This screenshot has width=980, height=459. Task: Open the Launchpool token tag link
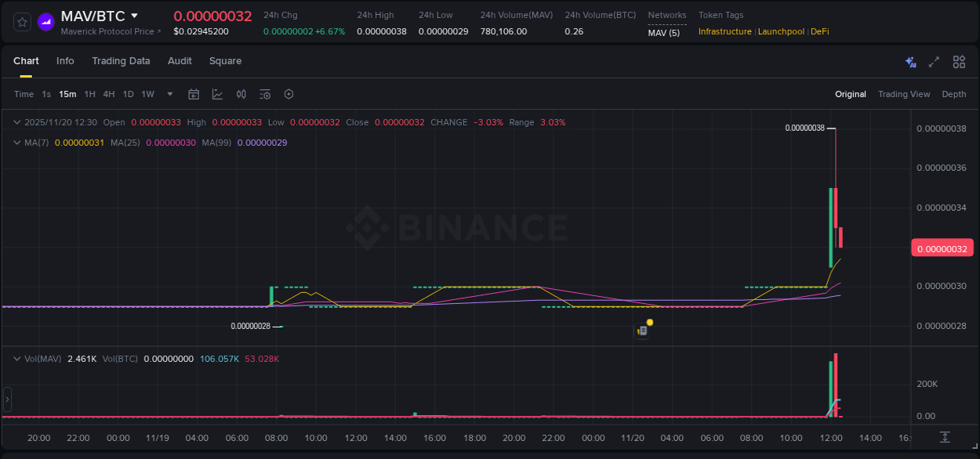pyautogui.click(x=781, y=31)
